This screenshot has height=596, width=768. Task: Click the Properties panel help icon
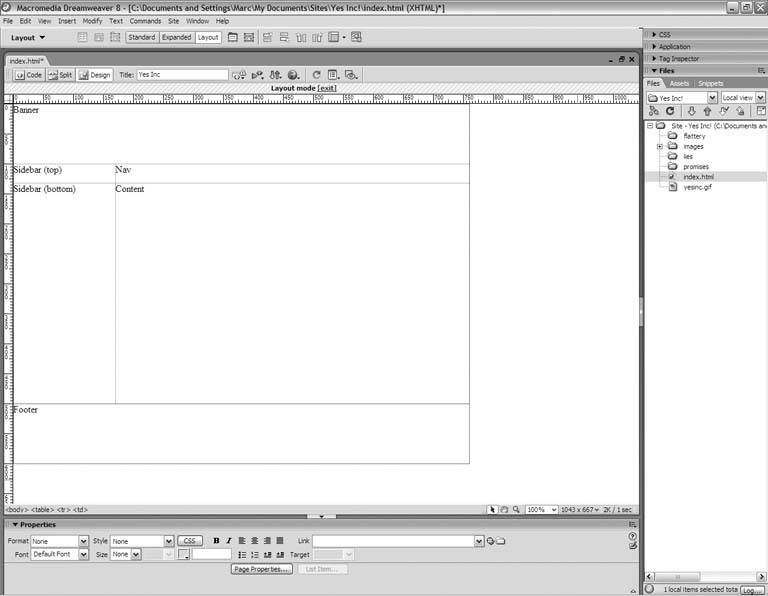(633, 536)
